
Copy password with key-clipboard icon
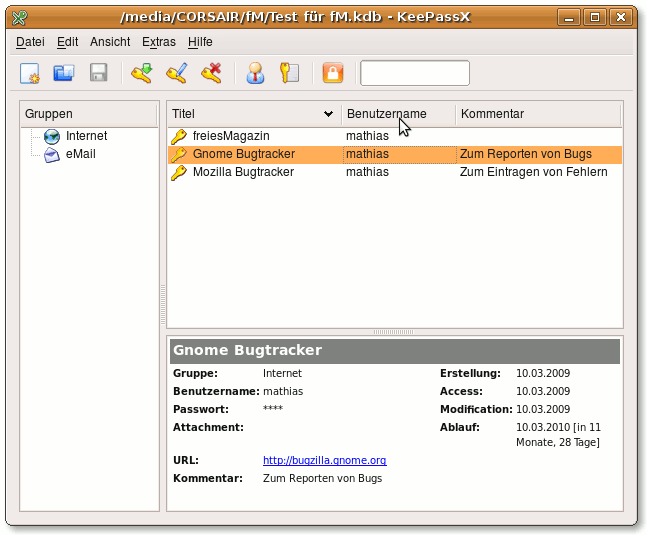click(x=290, y=73)
